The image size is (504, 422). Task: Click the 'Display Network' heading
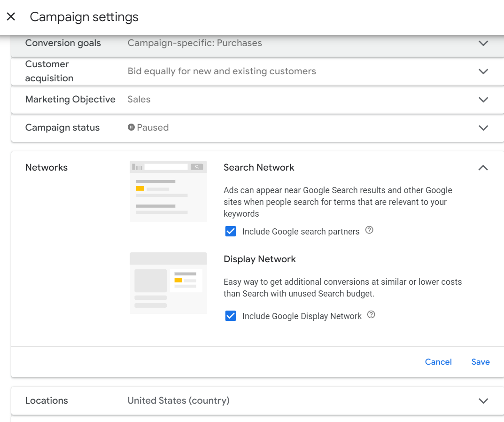pyautogui.click(x=260, y=259)
